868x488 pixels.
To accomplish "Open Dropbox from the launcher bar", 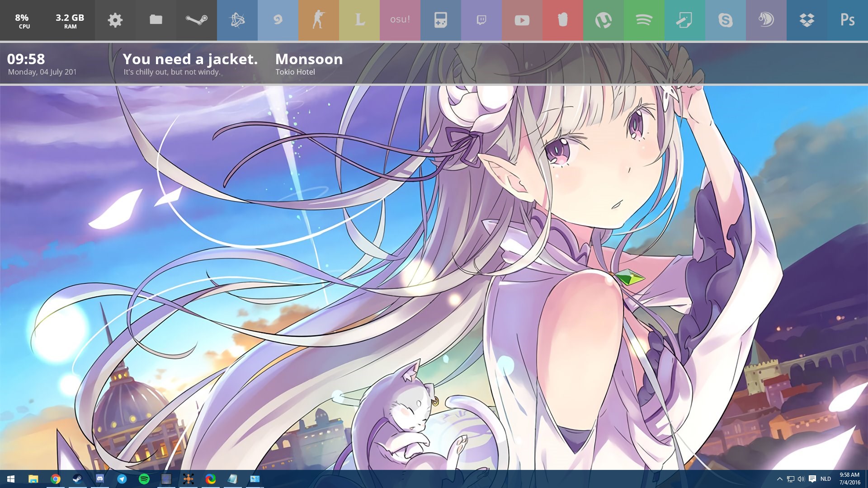I will coord(807,20).
